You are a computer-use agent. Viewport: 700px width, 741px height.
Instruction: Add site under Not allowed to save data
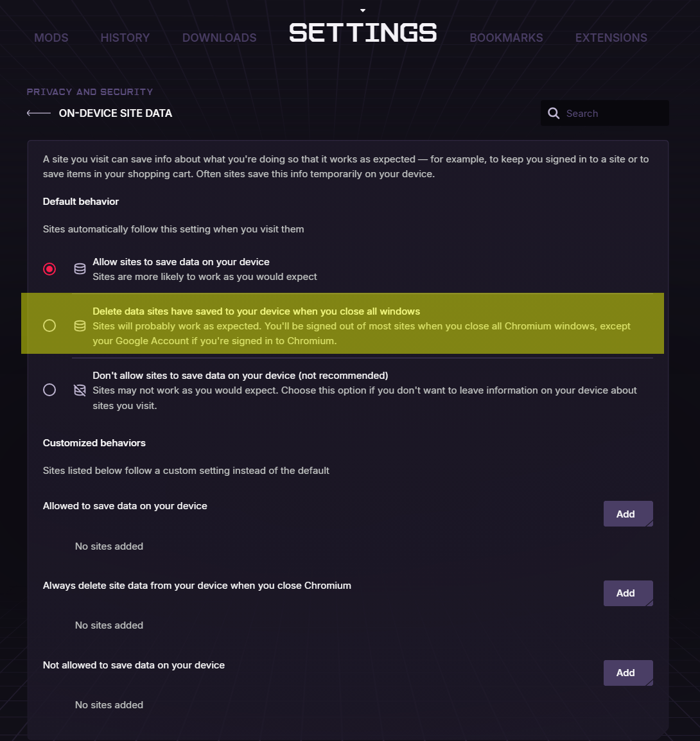click(628, 672)
